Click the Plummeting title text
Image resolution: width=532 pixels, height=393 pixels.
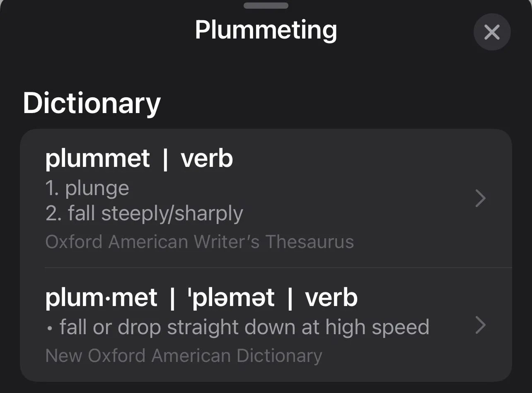(x=266, y=30)
